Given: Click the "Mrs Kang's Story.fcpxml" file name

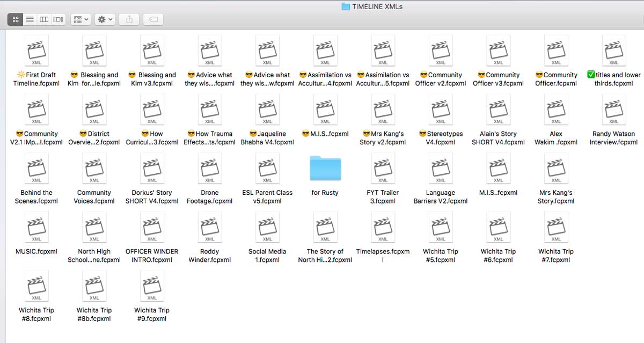Looking at the screenshot, I should (556, 197).
